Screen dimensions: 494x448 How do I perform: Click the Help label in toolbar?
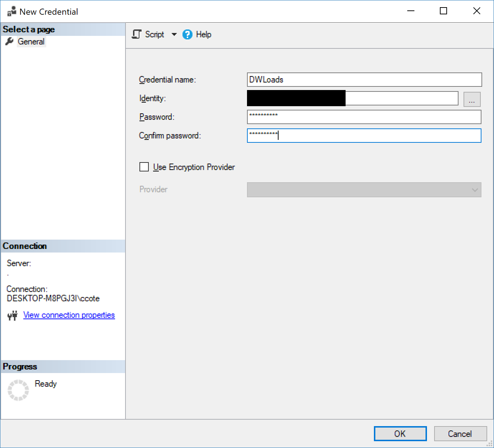click(x=204, y=34)
